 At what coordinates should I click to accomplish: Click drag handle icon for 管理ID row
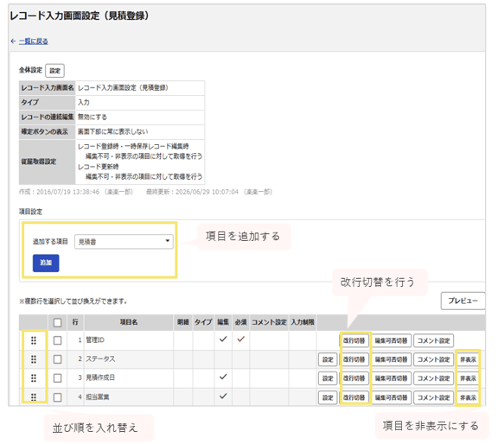tap(34, 340)
